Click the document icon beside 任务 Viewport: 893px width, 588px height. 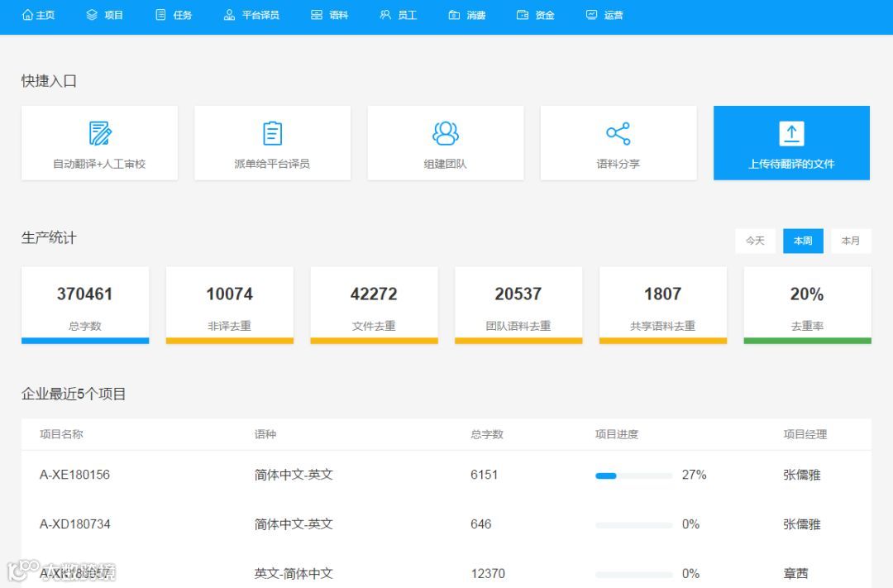160,15
